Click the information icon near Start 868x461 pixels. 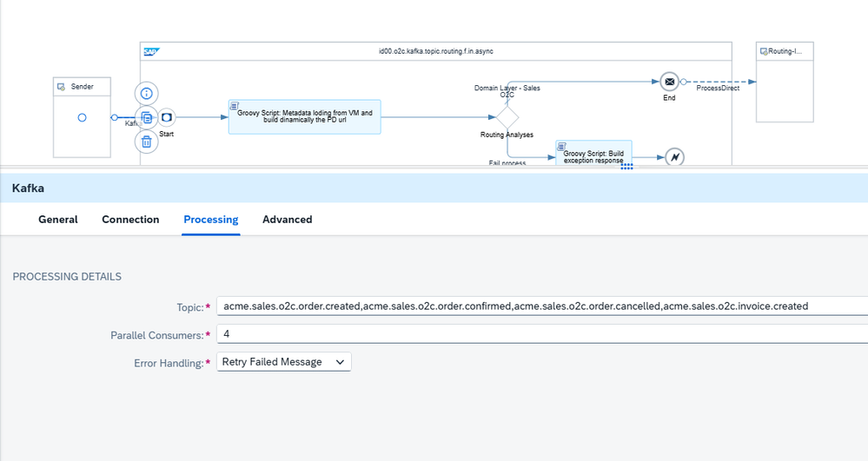click(x=146, y=94)
